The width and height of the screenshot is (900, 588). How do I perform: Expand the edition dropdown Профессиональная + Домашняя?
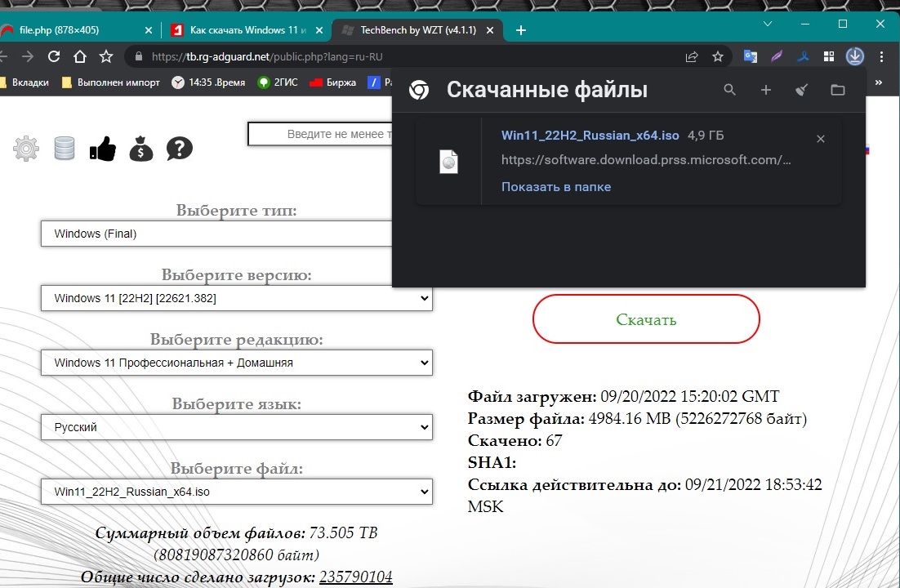click(237, 363)
